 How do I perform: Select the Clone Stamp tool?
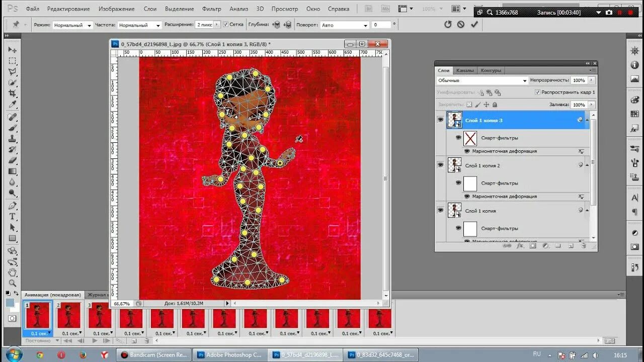tap(13, 139)
